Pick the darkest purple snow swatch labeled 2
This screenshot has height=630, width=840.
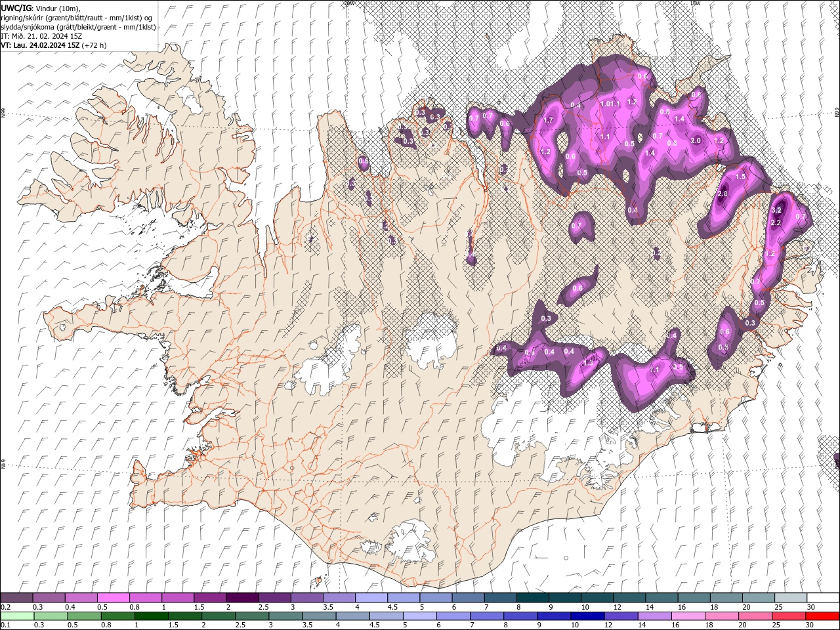click(242, 598)
